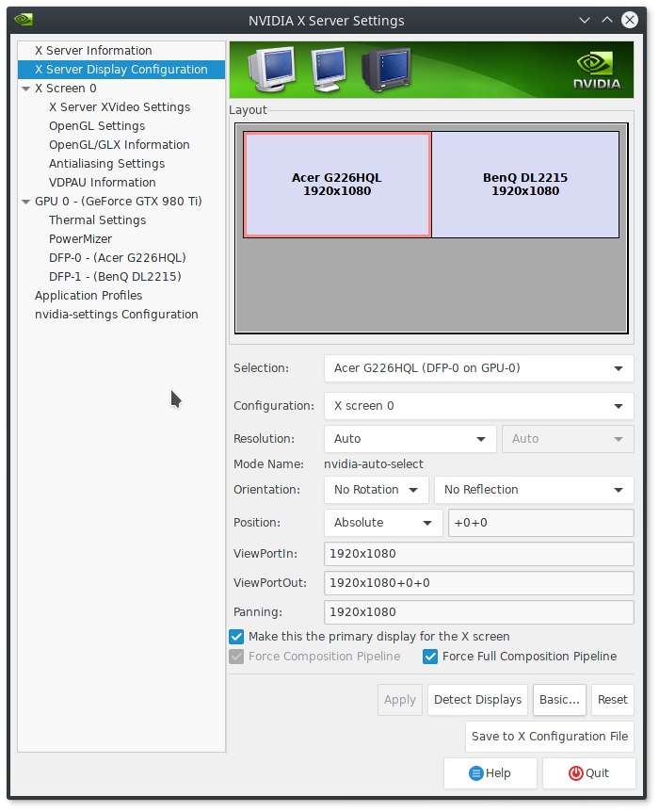Click the Basic... button

(x=559, y=700)
